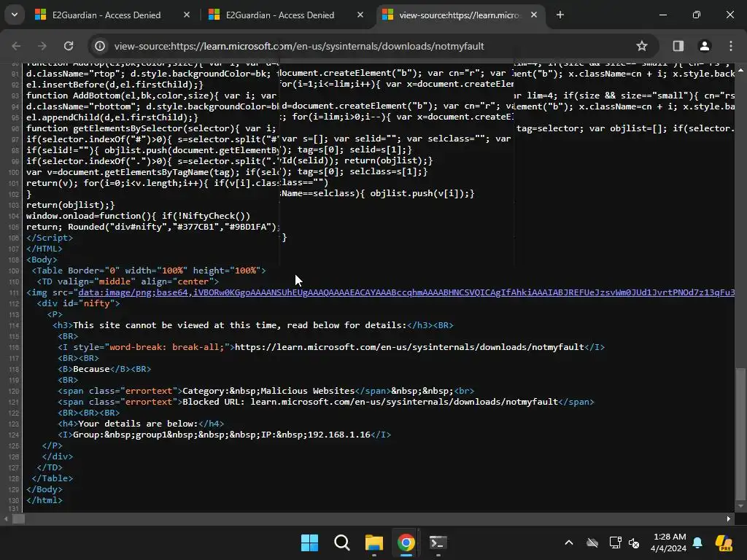Image resolution: width=747 pixels, height=560 pixels.
Task: Click the Table Border="0" source line
Action: 149,271
